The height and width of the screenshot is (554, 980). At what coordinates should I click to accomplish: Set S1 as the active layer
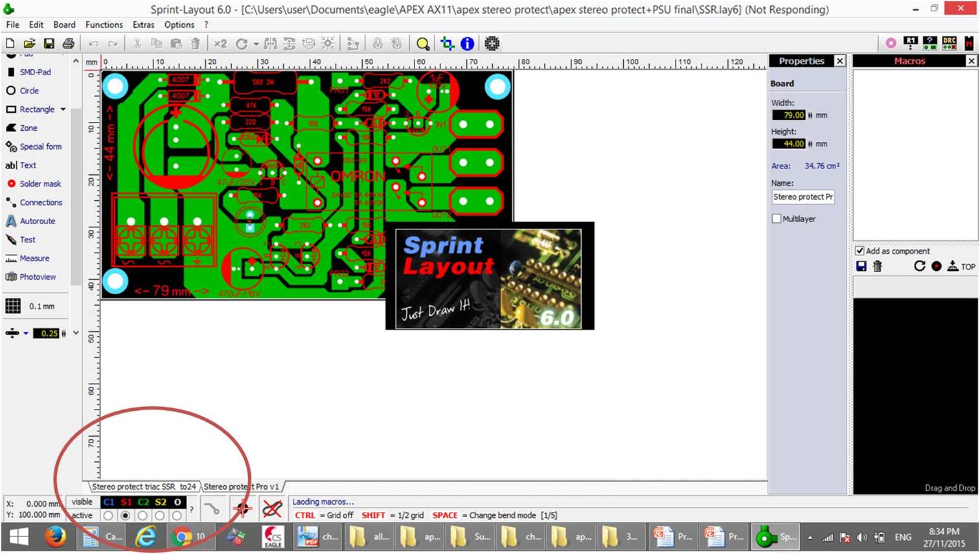tap(126, 516)
